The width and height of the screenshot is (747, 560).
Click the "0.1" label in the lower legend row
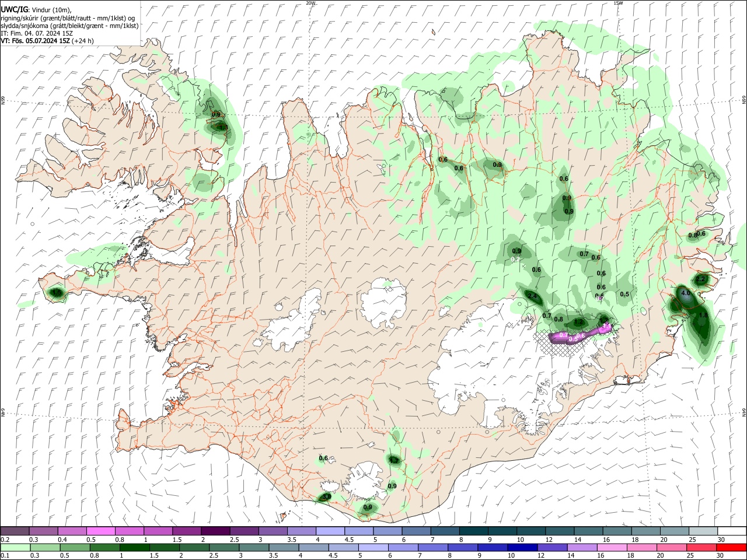(x=5, y=556)
